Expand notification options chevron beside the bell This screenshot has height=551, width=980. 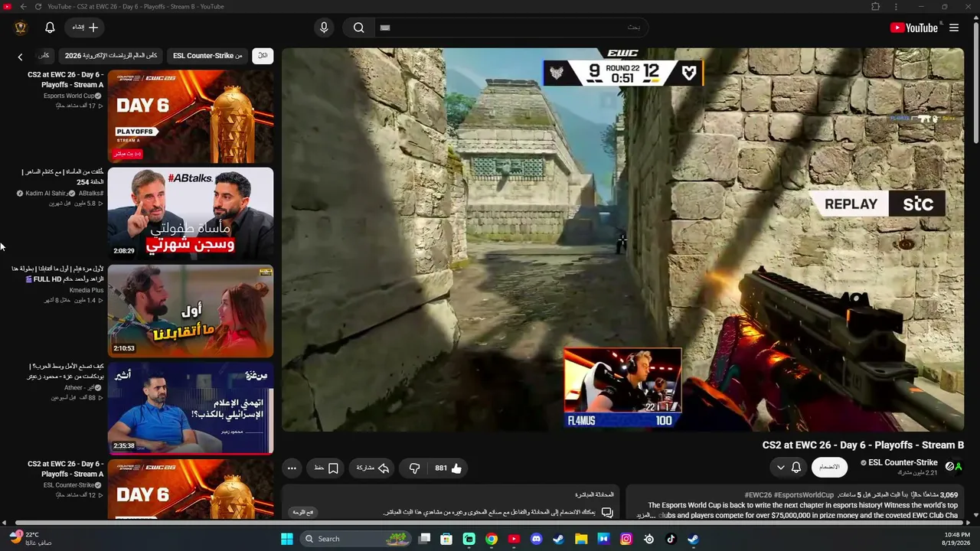tap(780, 467)
